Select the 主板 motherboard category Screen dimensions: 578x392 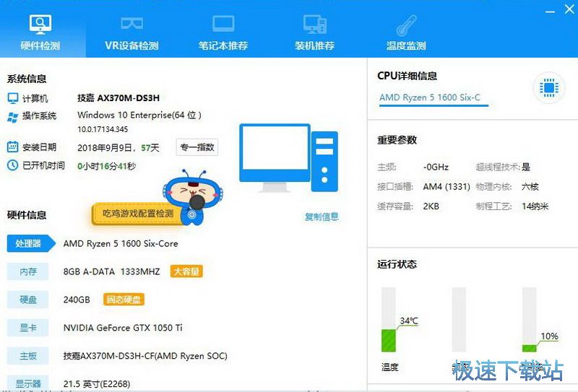pos(28,355)
